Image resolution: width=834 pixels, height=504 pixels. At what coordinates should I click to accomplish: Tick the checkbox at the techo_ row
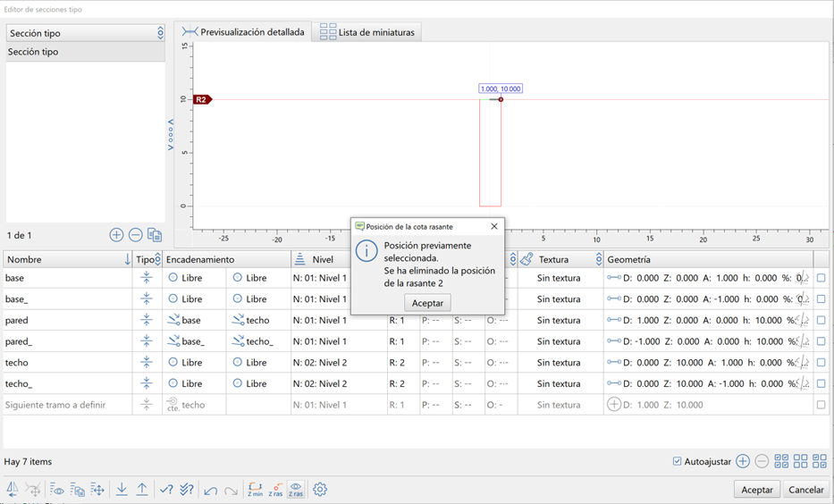click(x=821, y=383)
